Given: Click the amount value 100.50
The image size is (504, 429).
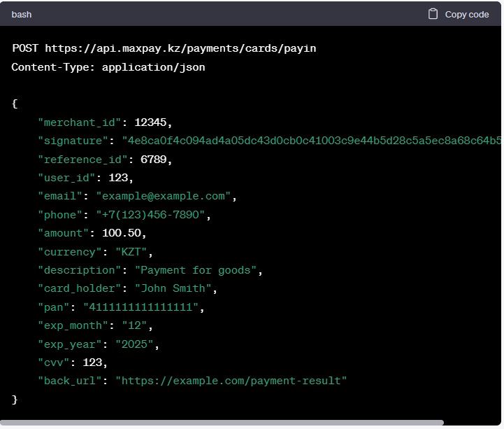Looking at the screenshot, I should tap(122, 233).
